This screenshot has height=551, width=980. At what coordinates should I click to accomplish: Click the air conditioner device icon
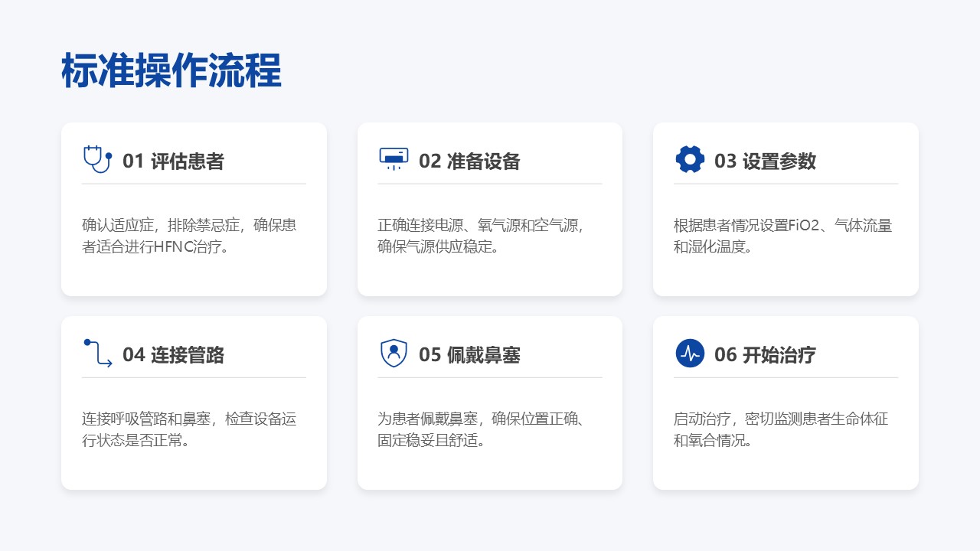point(394,158)
